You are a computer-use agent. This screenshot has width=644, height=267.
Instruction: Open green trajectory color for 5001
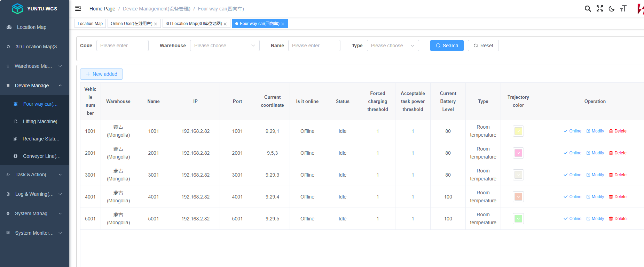point(518,219)
